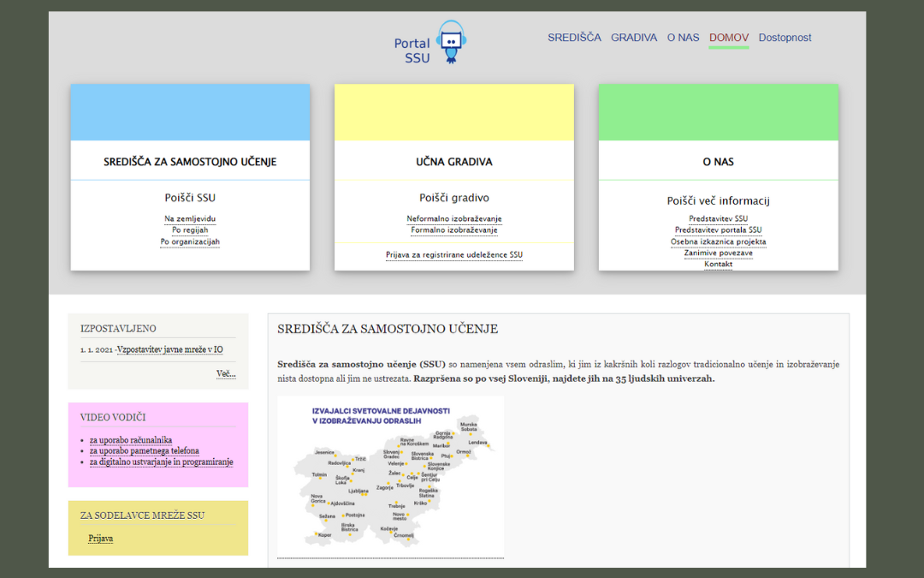This screenshot has height=578, width=924.
Task: Open the 'Na zemljevidu' link
Action: (190, 219)
